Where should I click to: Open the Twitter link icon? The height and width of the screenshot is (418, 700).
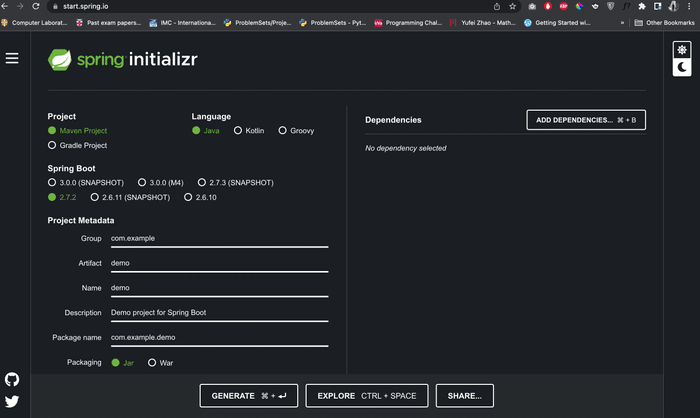point(12,401)
